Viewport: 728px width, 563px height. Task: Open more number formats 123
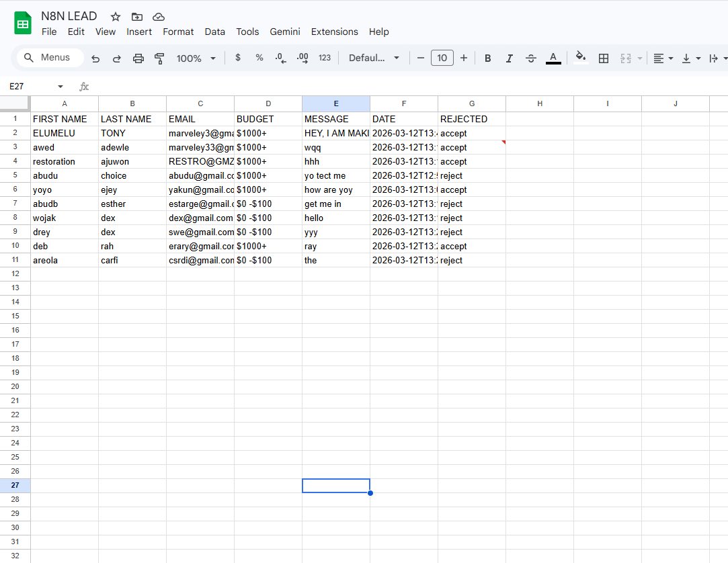click(325, 58)
